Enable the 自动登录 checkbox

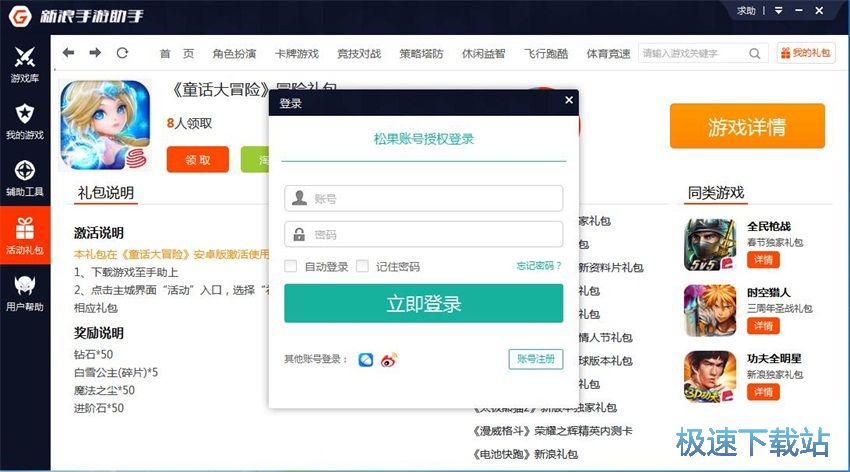(291, 266)
